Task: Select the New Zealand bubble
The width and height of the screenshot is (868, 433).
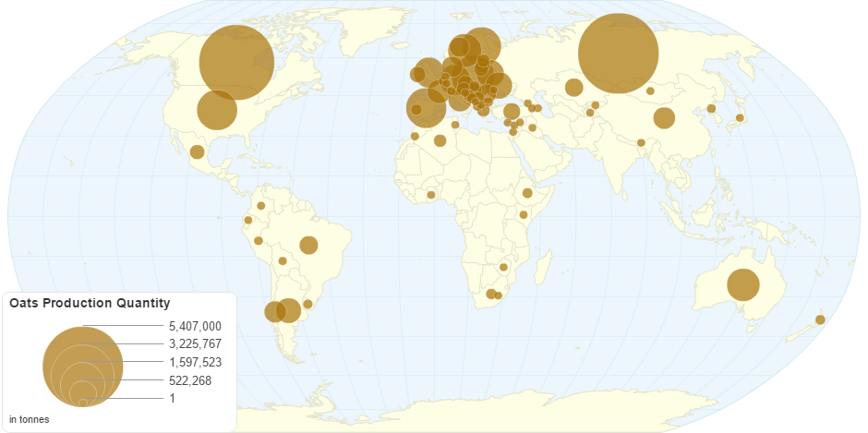Action: pos(820,319)
